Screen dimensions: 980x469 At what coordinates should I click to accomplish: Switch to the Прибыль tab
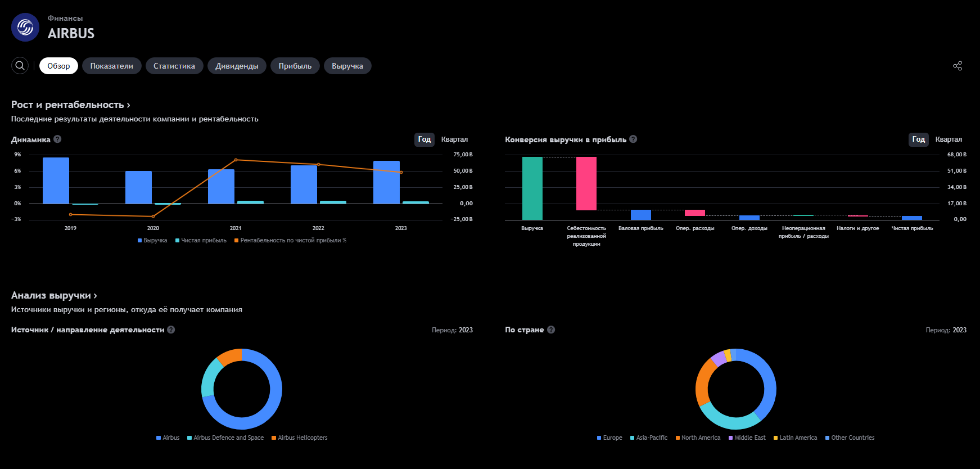pyautogui.click(x=295, y=66)
